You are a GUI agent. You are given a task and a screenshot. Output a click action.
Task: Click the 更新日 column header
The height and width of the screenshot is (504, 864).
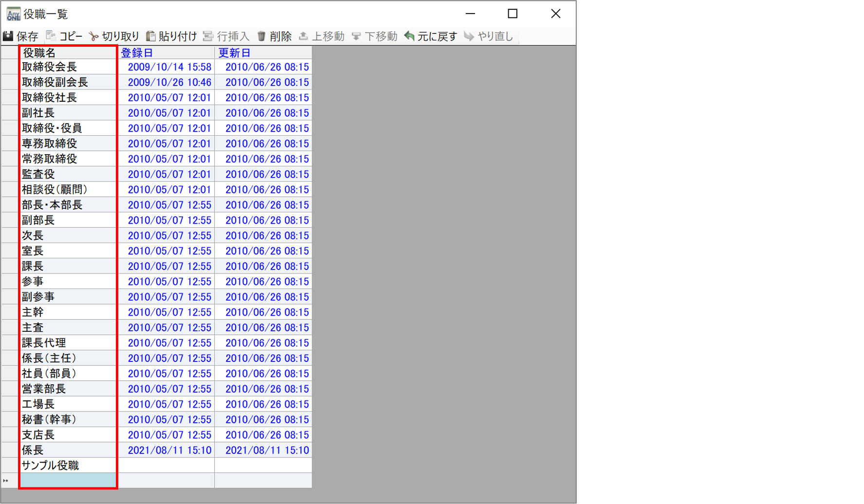coord(263,53)
